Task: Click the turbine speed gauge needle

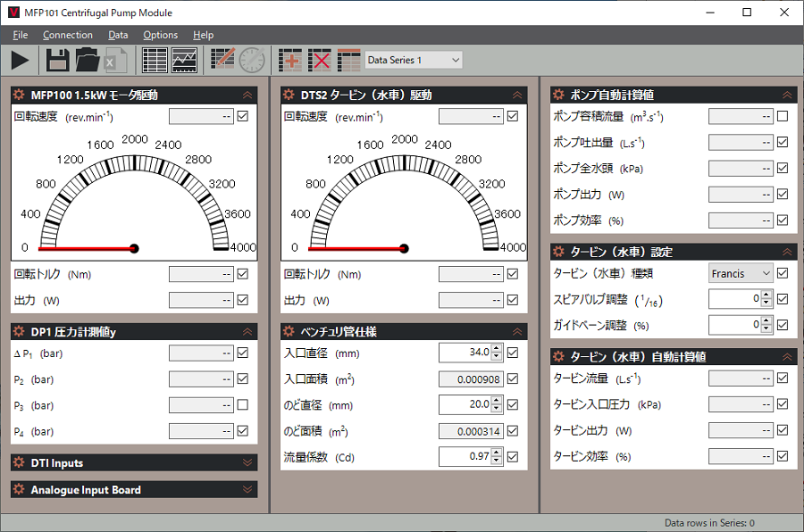Action: [357, 248]
